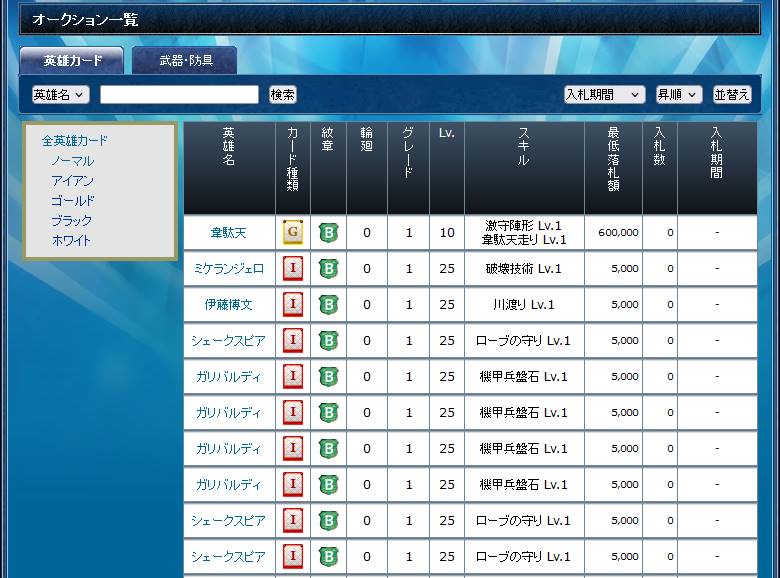Click the カード種類 column header
Viewport: 780px width, 578px height.
click(x=293, y=168)
